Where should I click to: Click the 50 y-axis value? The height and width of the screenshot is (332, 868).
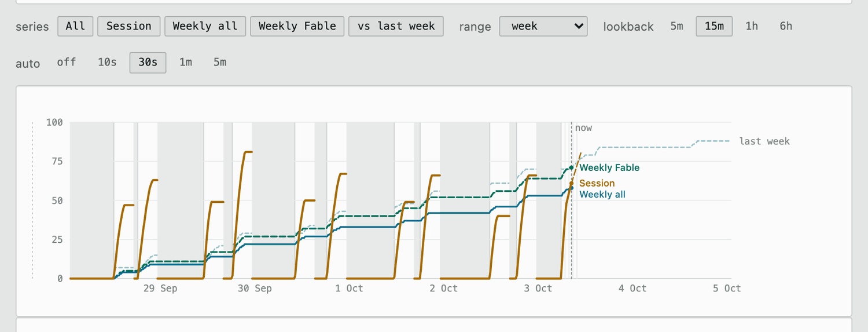(57, 200)
